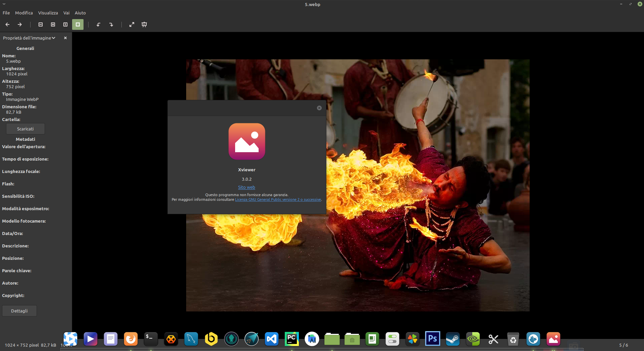Go to the previous image
The width and height of the screenshot is (644, 351).
(x=7, y=24)
